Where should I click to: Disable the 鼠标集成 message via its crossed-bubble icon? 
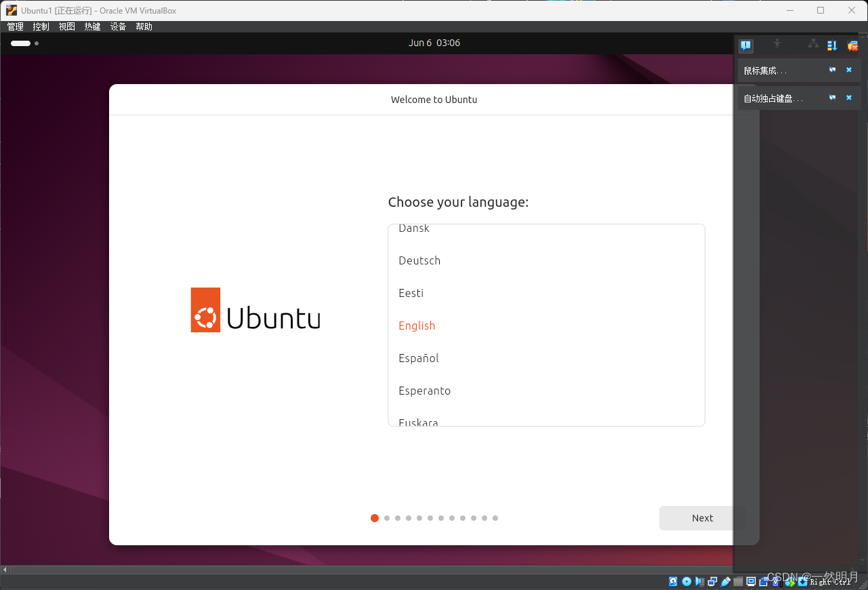pos(832,70)
